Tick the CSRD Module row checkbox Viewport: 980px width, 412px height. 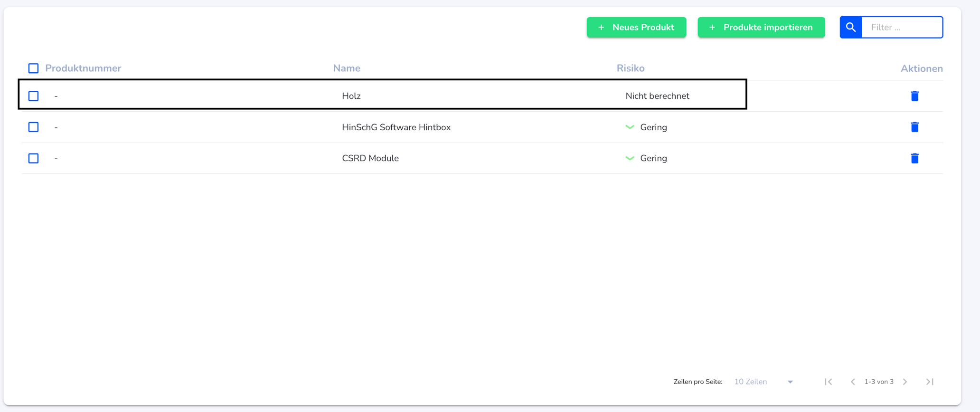(x=33, y=158)
